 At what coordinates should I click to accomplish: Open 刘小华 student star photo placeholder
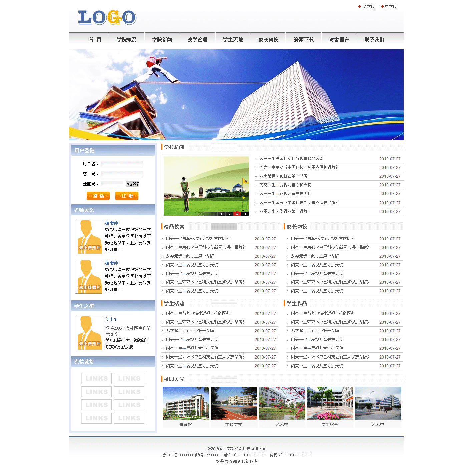[89, 333]
